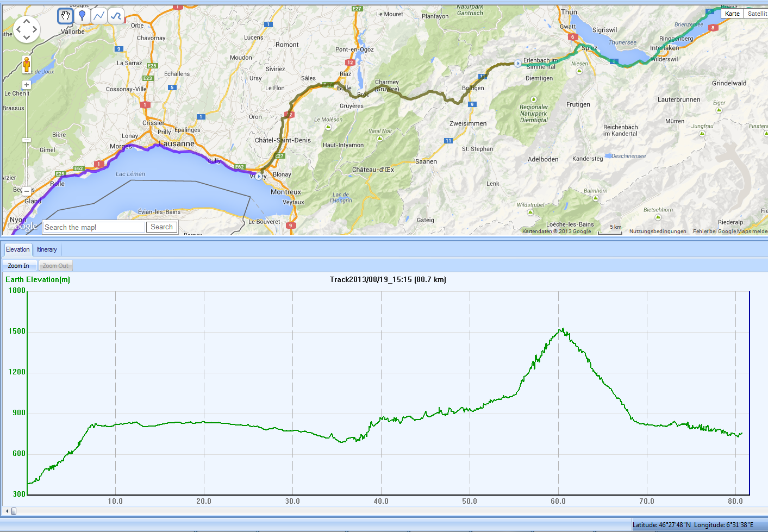Select the hand pan tool

(x=65, y=16)
